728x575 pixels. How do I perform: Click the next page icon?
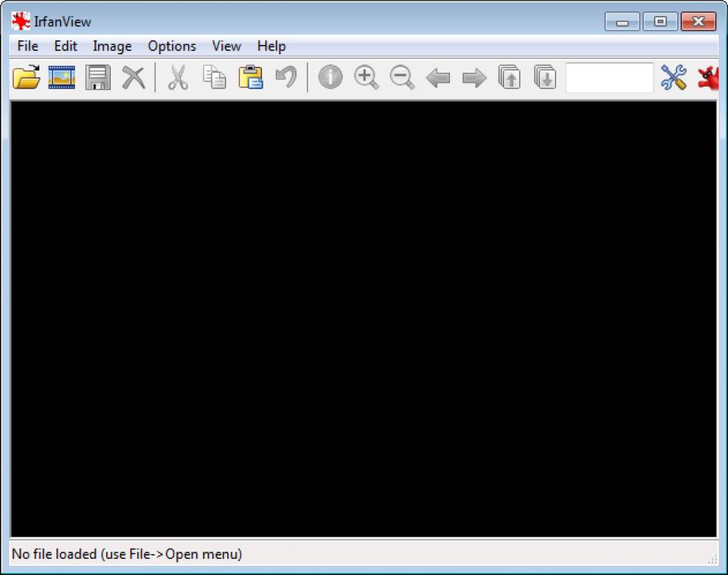pyautogui.click(x=545, y=77)
